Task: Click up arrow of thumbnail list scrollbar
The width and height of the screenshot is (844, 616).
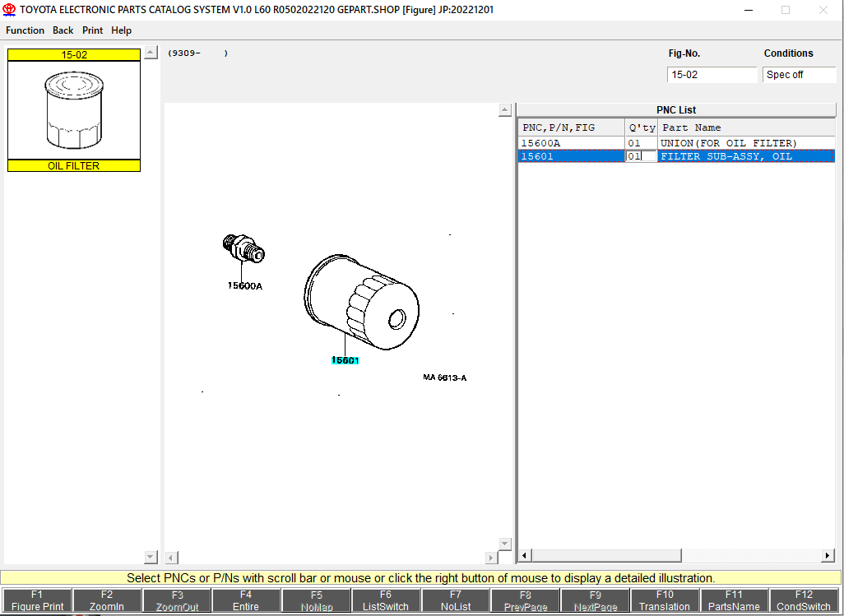Action: [x=151, y=52]
